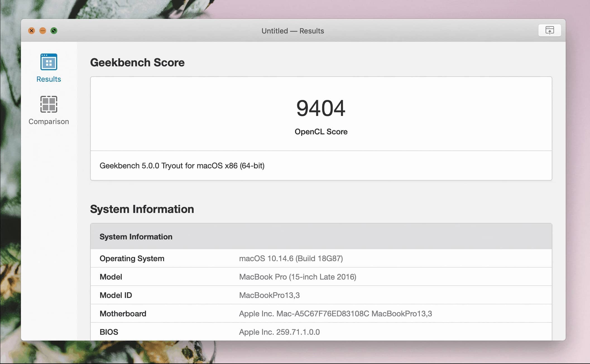Click the Untitled — Results window title
Viewport: 590px width, 364px height.
point(293,31)
